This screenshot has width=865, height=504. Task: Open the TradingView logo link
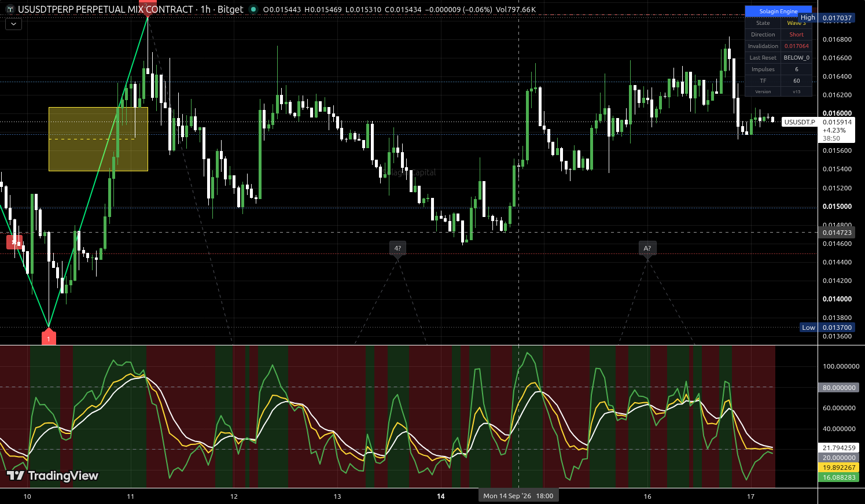53,476
